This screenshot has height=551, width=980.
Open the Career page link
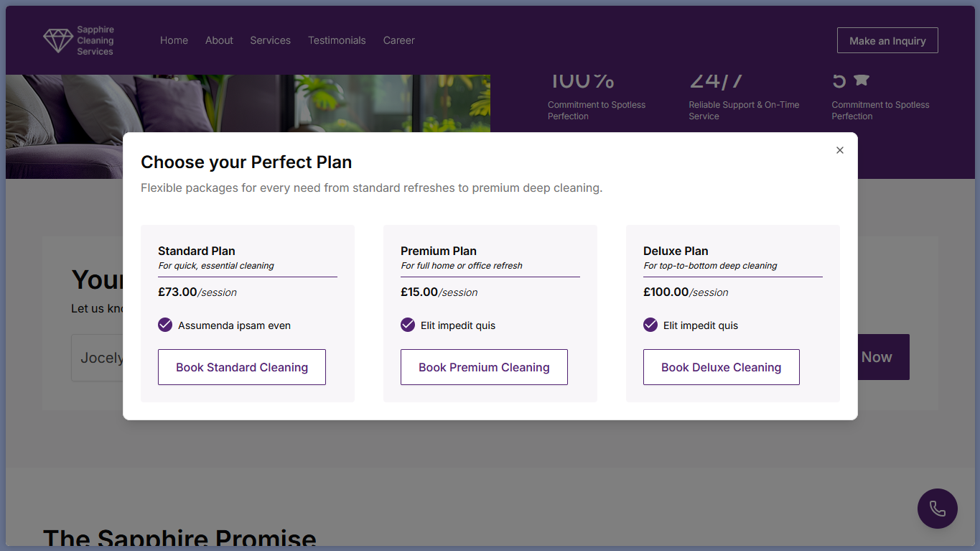point(398,40)
